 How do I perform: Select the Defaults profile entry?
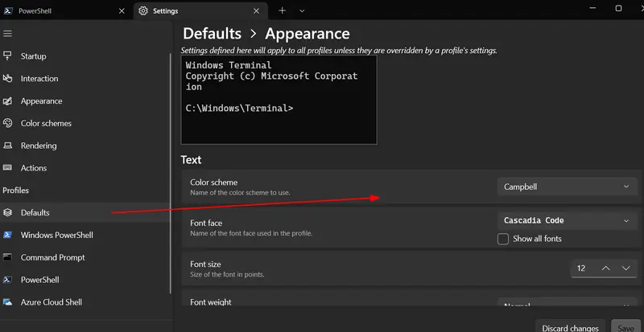pos(85,212)
